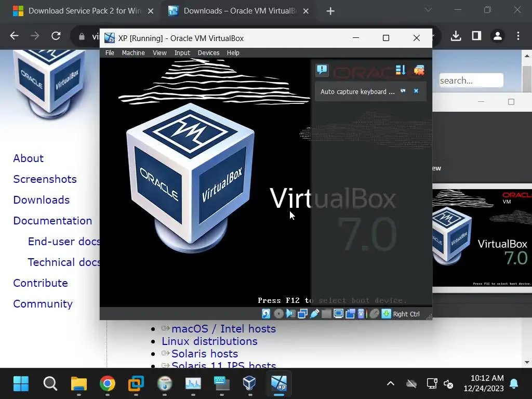
Task: Open the Windows Start button
Action: coord(21,384)
